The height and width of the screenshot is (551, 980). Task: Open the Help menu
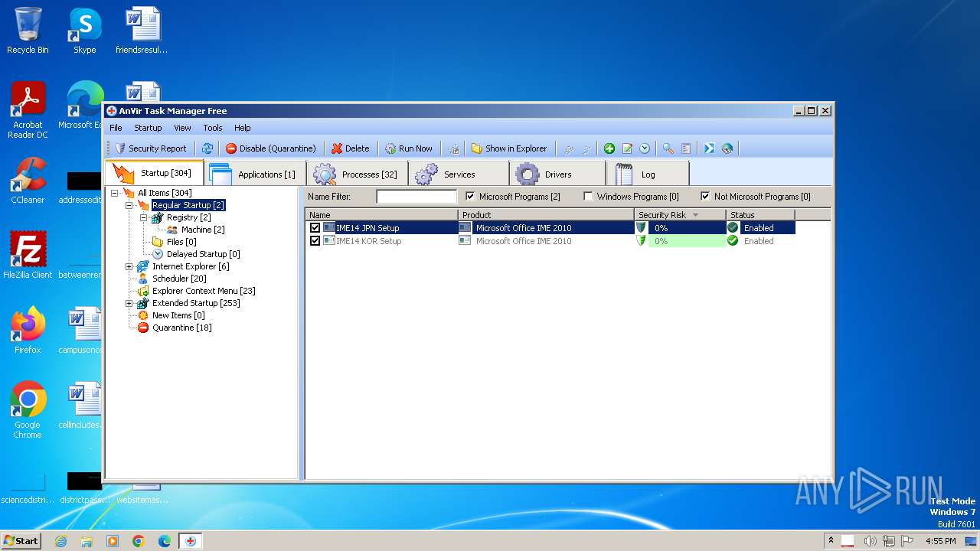point(243,128)
